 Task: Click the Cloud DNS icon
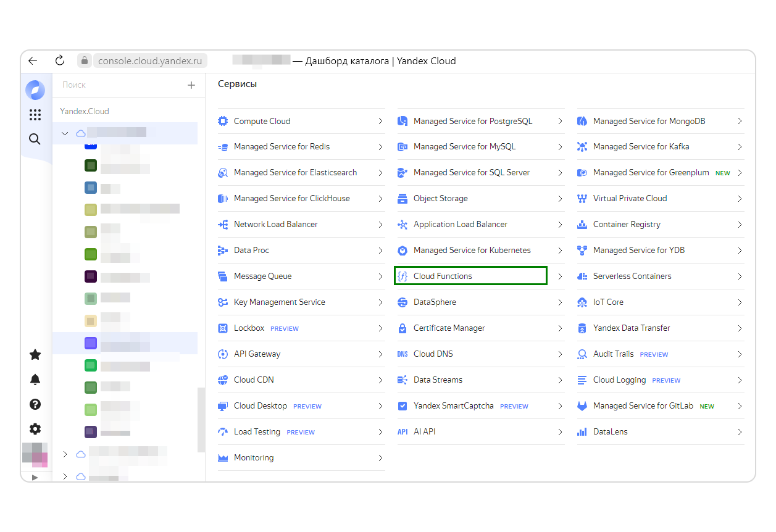(x=403, y=354)
